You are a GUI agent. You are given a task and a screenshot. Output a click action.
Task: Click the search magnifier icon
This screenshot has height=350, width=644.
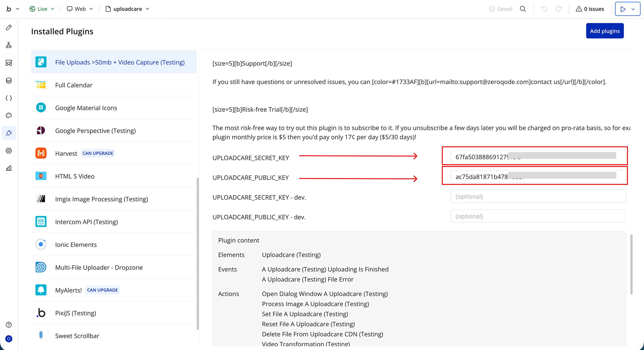click(523, 9)
